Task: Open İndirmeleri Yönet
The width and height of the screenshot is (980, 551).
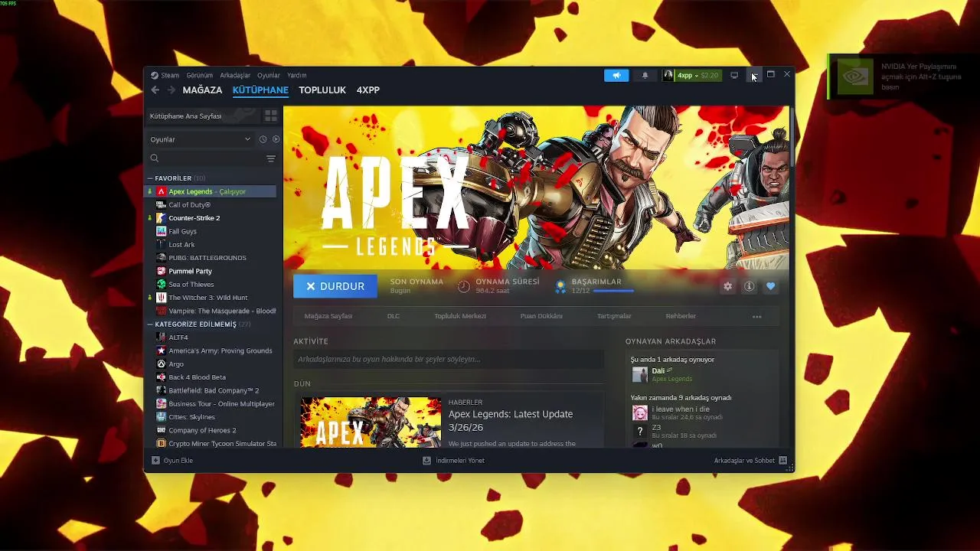Action: click(453, 461)
